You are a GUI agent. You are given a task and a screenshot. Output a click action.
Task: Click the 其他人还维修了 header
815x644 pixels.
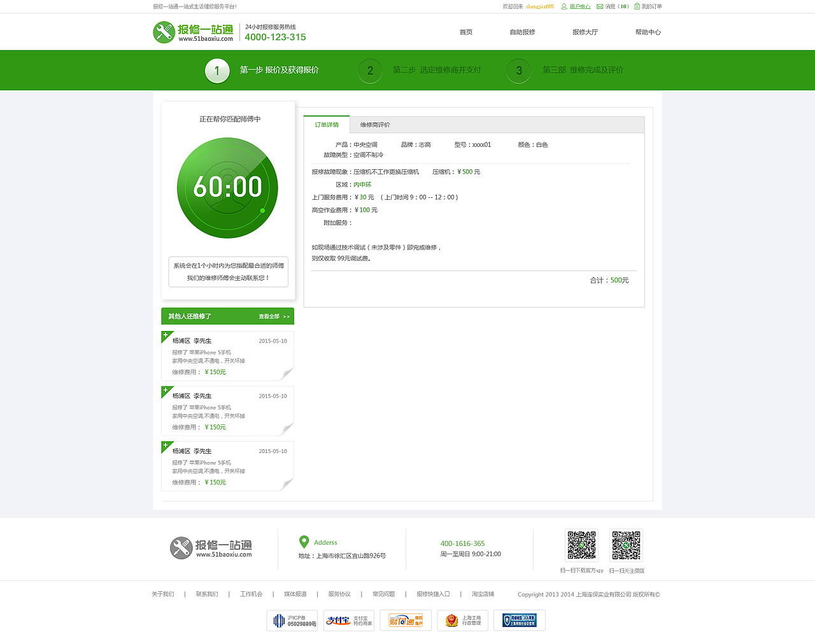click(190, 316)
